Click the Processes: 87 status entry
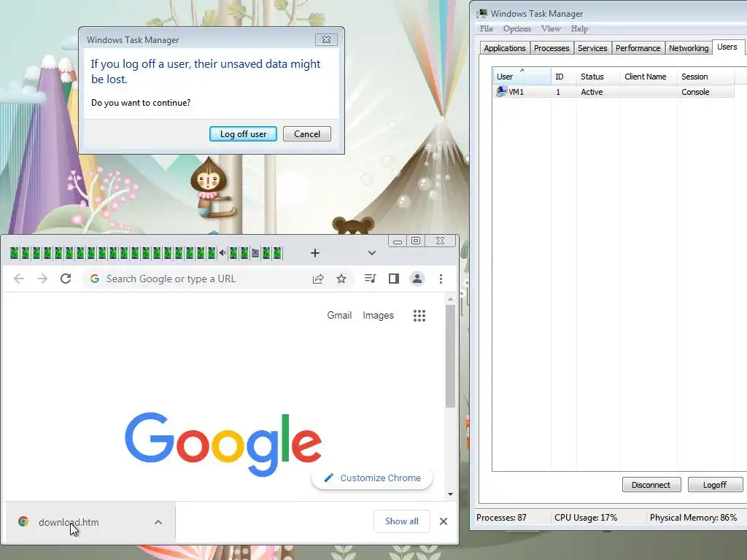Viewport: 747px width, 560px height. point(501,517)
